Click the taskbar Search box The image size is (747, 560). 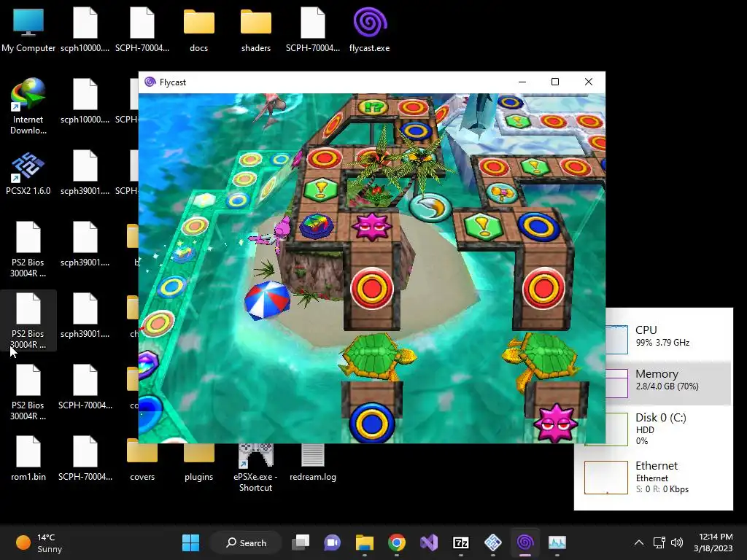(246, 542)
